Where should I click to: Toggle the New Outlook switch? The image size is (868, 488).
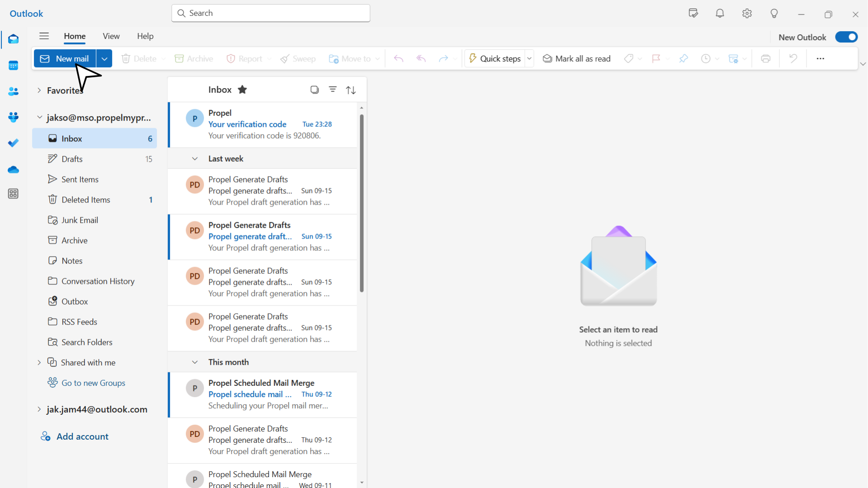(846, 37)
